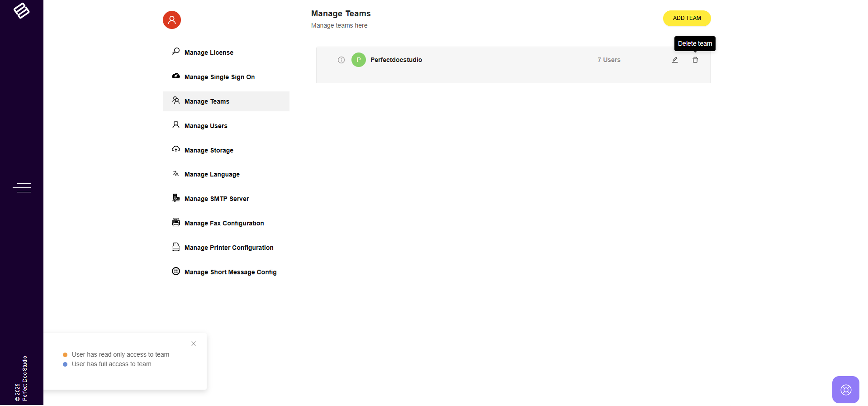Open the help support widget icon
Screen dimensions: 868x406
click(846, 389)
